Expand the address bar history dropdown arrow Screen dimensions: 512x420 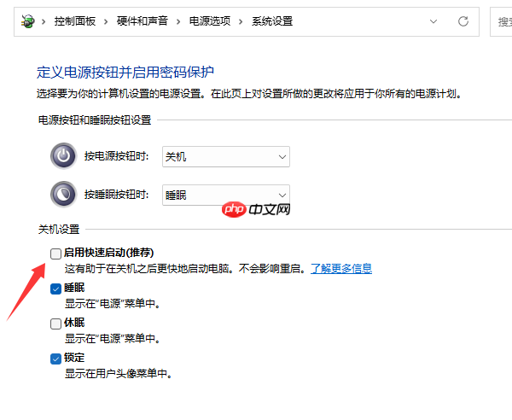coord(433,21)
